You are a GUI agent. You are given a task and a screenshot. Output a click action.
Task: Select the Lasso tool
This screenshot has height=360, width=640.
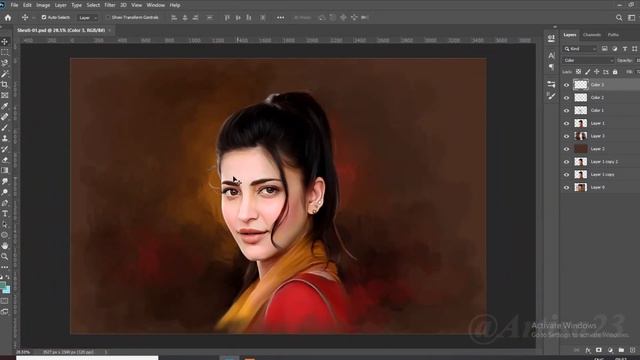[x=5, y=63]
